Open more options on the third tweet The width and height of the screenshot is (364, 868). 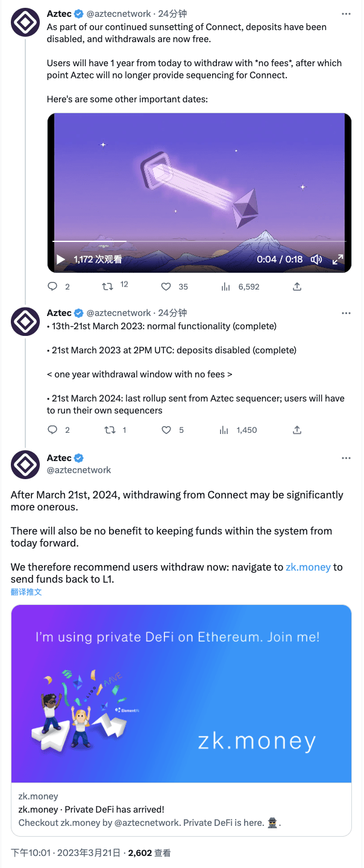pyautogui.click(x=346, y=457)
